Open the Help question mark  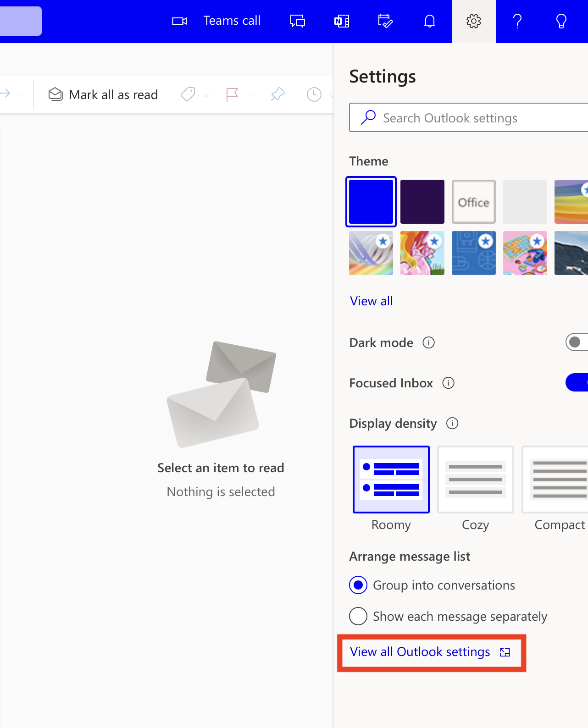pyautogui.click(x=517, y=21)
